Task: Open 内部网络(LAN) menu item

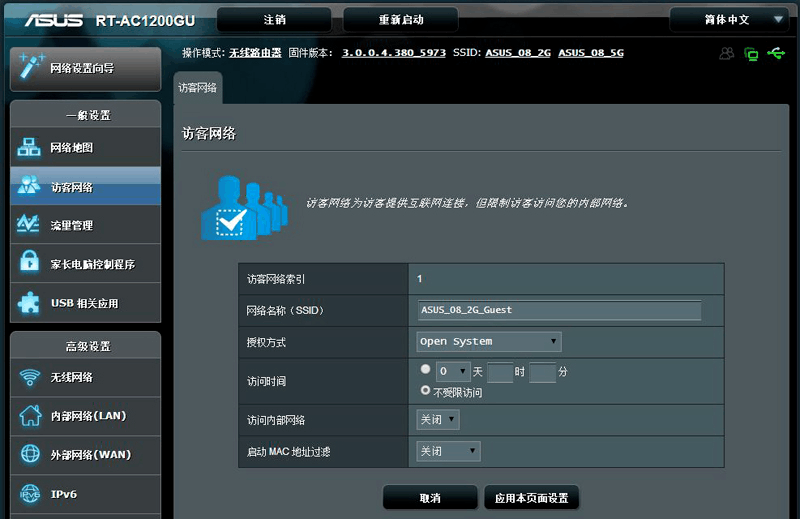Action: (x=86, y=416)
